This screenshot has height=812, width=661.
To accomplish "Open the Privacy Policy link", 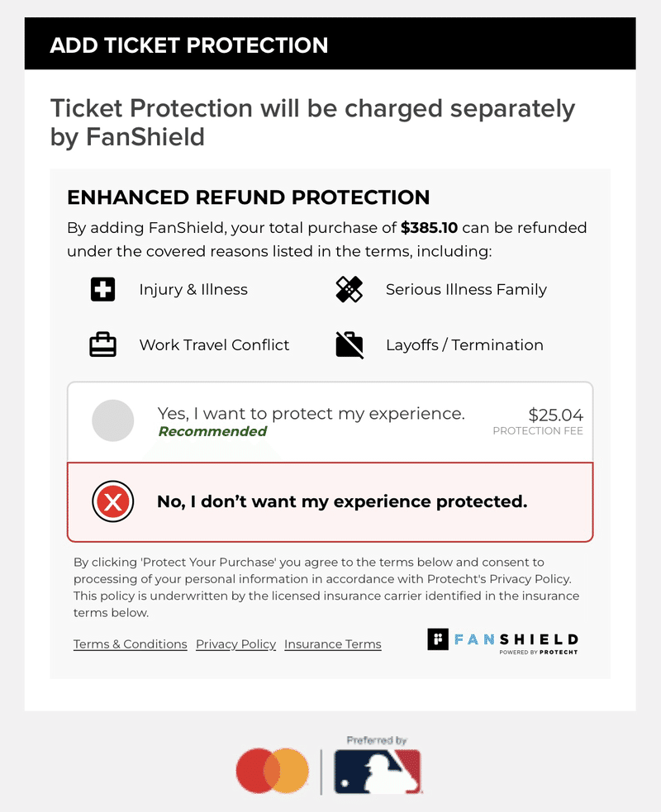I will (235, 644).
